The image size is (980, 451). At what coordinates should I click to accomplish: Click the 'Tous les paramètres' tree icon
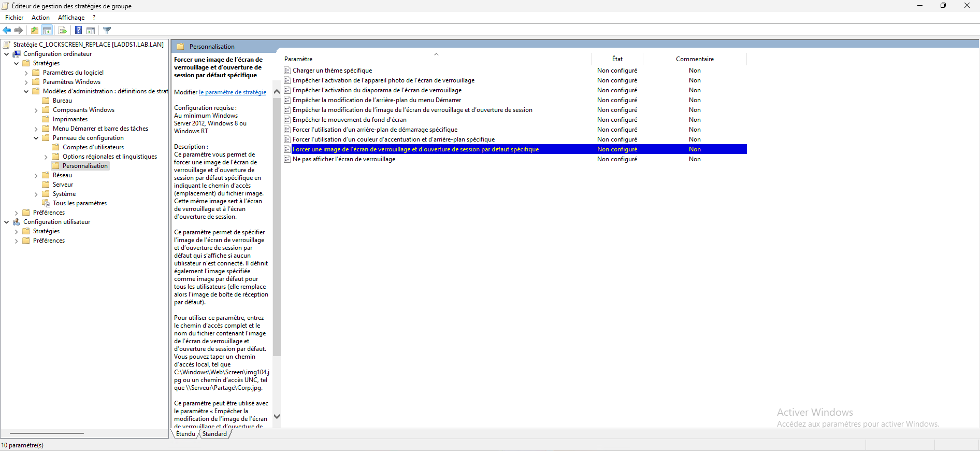[46, 203]
